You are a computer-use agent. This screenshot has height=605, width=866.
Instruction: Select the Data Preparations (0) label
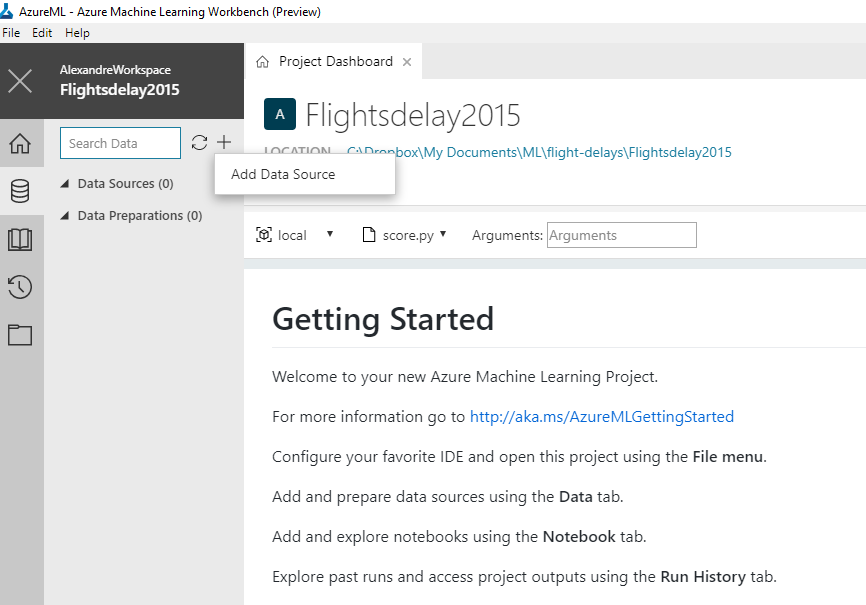pyautogui.click(x=140, y=215)
